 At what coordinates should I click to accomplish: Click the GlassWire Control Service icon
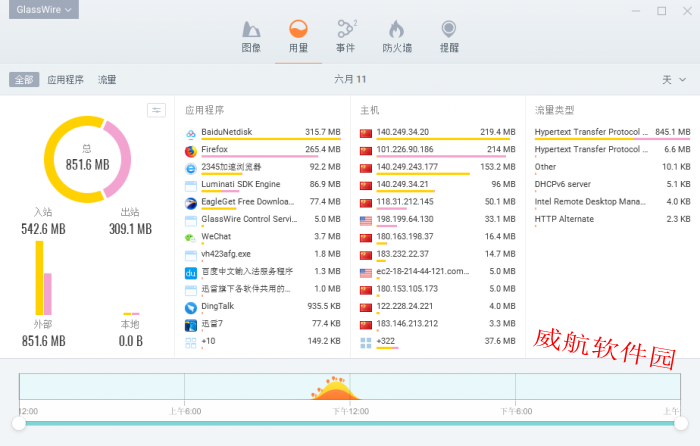click(x=191, y=221)
